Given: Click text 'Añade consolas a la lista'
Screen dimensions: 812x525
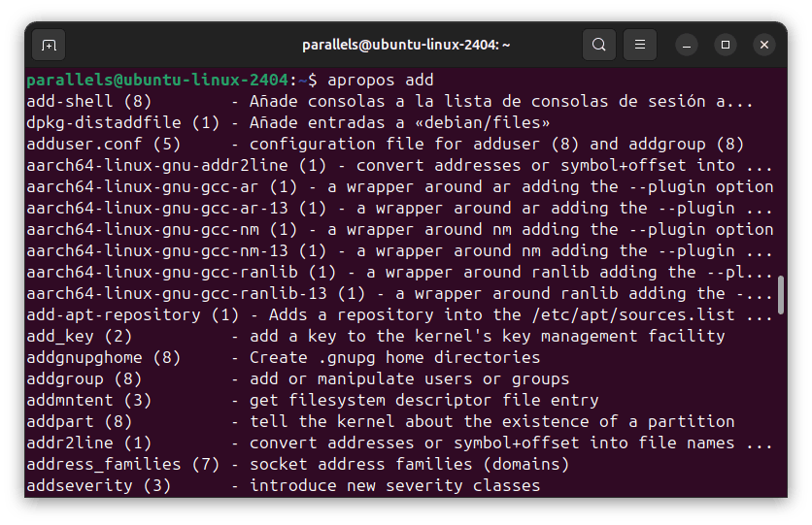Looking at the screenshot, I should click(x=371, y=101).
